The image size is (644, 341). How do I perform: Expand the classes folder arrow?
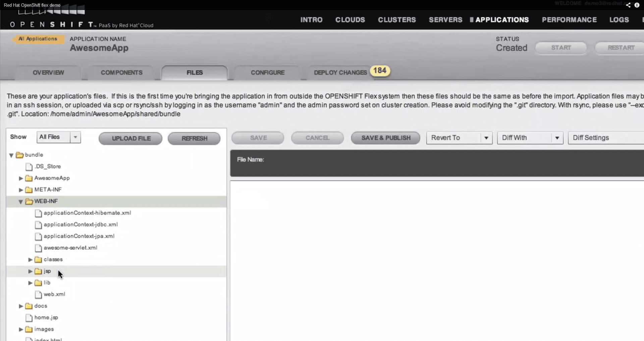30,260
